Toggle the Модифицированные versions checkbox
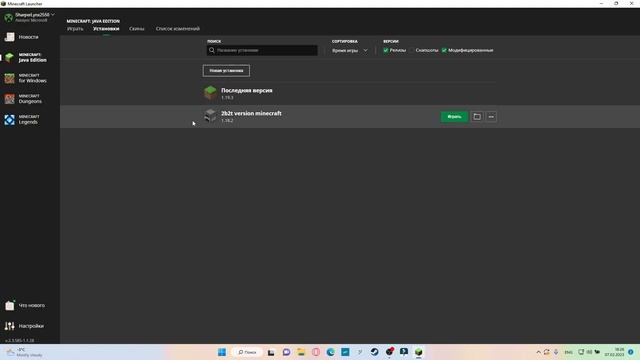 click(444, 50)
